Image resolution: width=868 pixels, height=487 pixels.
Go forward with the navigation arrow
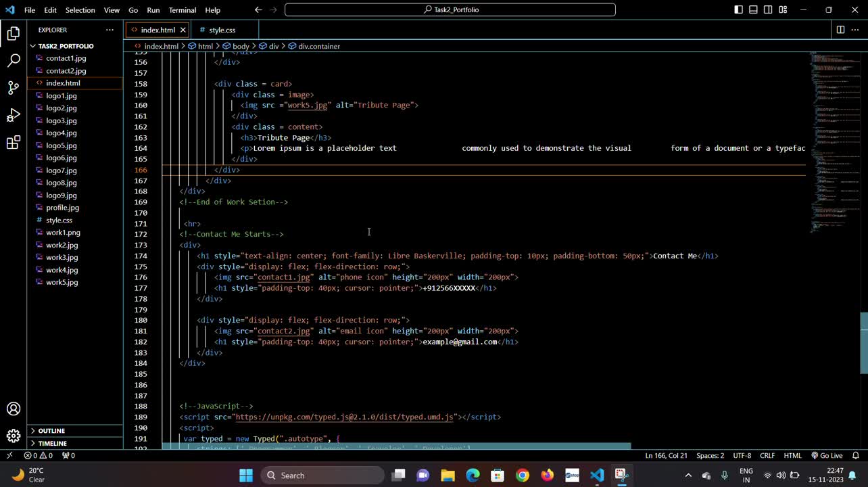point(273,9)
